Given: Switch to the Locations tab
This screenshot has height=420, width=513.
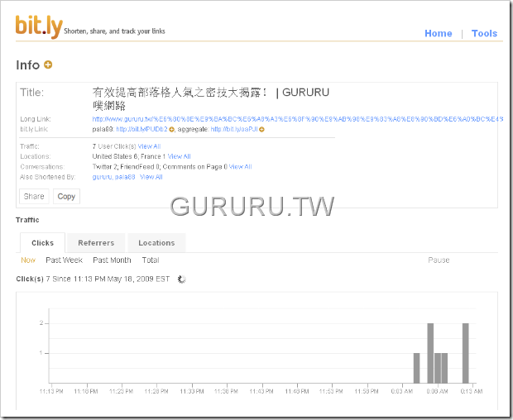Looking at the screenshot, I should click(156, 243).
